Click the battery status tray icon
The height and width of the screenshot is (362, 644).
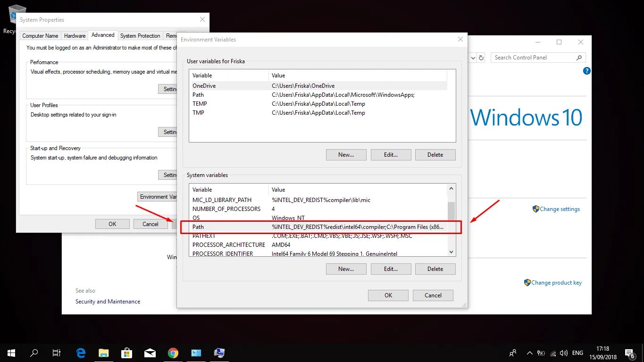click(541, 353)
